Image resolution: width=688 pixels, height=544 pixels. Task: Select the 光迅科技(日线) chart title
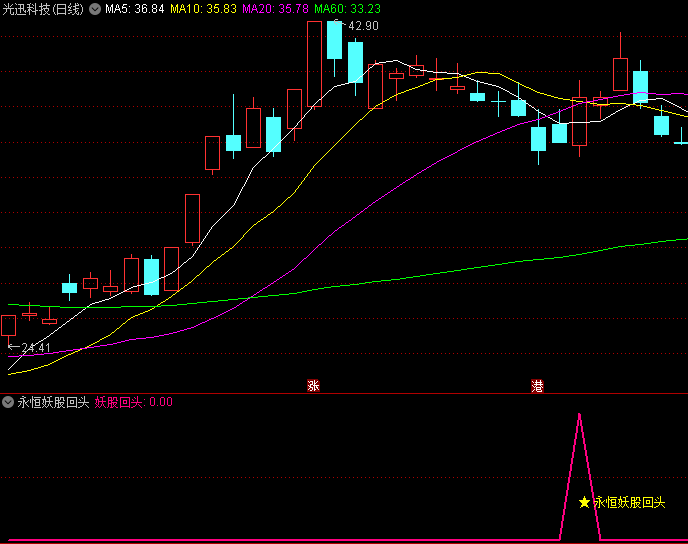(43, 9)
